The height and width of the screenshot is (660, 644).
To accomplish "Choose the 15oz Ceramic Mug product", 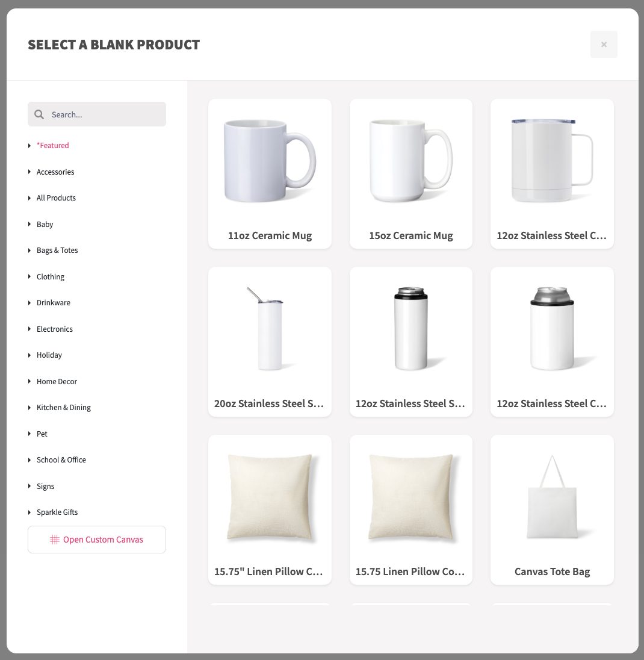I will pyautogui.click(x=410, y=173).
